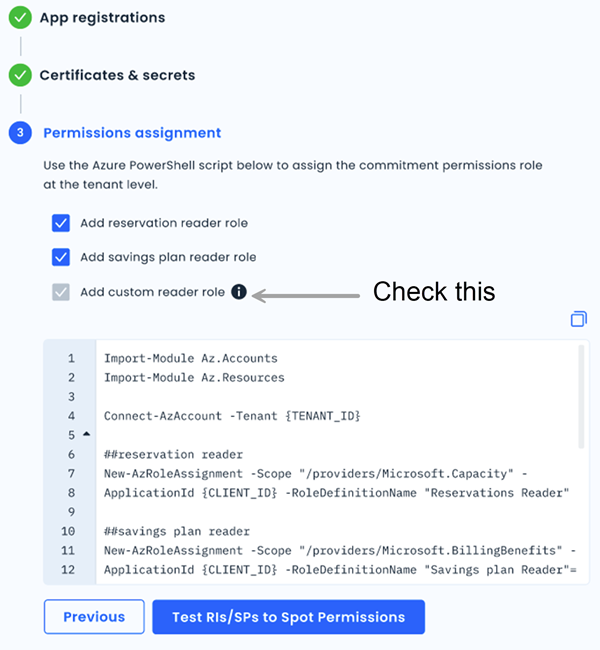
Task: Check the Add custom reader role checkbox
Action: click(61, 292)
